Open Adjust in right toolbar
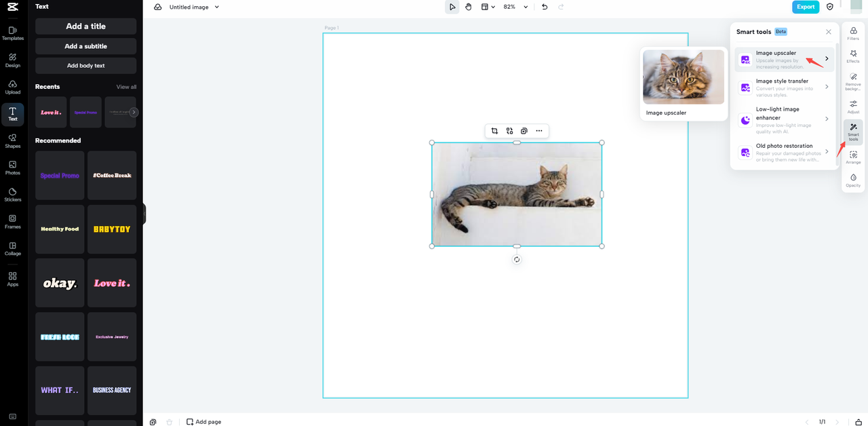The image size is (868, 426). (x=853, y=106)
